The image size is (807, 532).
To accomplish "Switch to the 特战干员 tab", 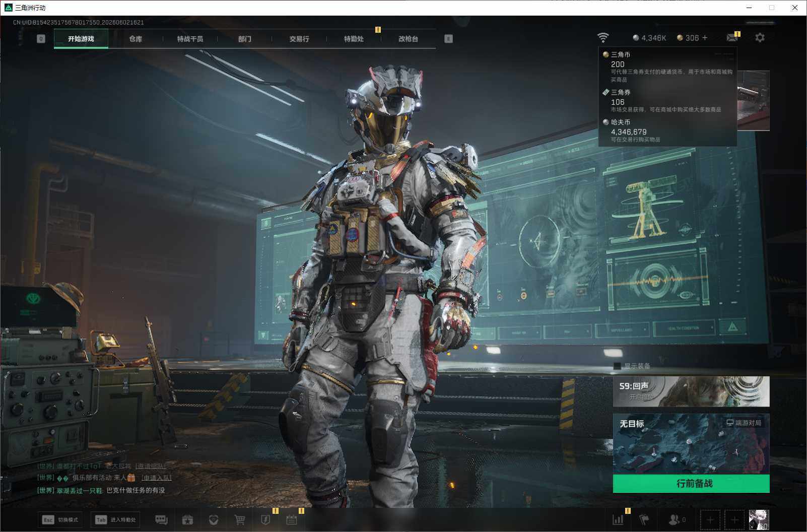I will pyautogui.click(x=190, y=39).
